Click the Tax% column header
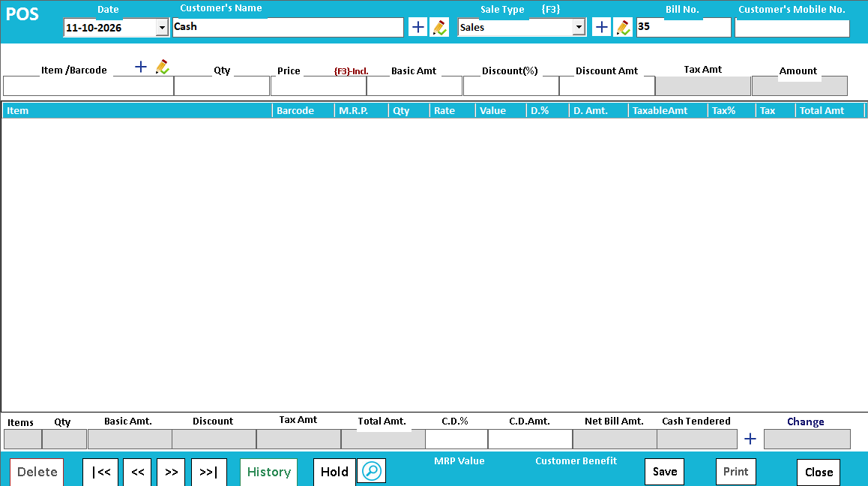Screen dimensions: 868x486 [x=732, y=111]
